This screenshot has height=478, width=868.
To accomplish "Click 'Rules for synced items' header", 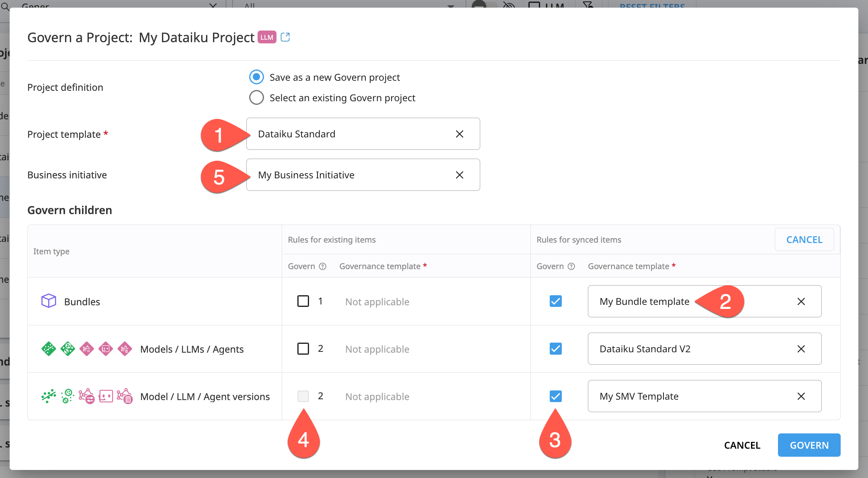I will tap(579, 240).
